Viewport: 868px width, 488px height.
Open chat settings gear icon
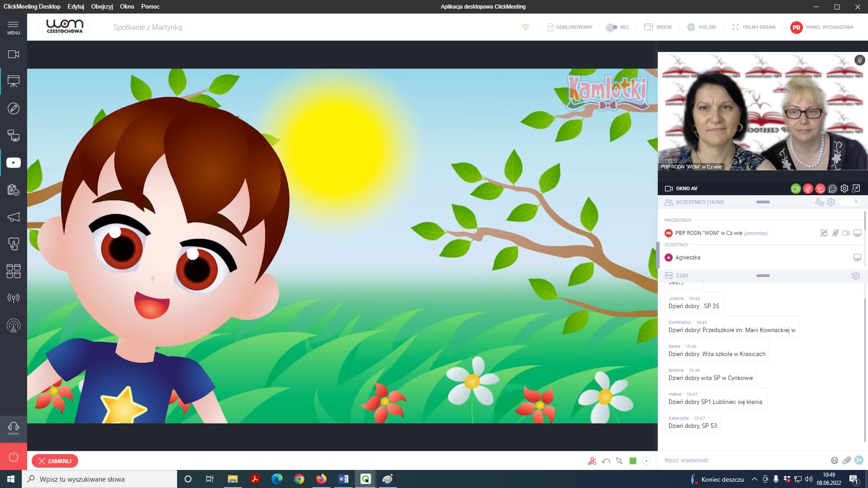tap(855, 276)
